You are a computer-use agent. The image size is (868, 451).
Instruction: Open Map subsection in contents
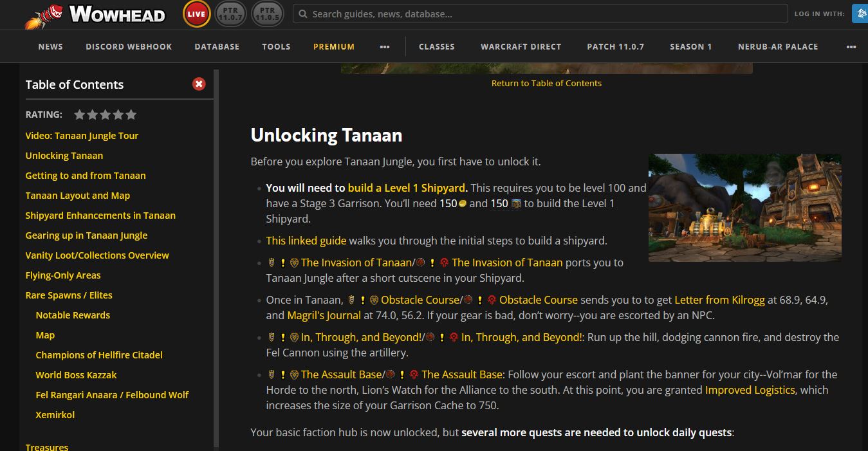tap(45, 335)
